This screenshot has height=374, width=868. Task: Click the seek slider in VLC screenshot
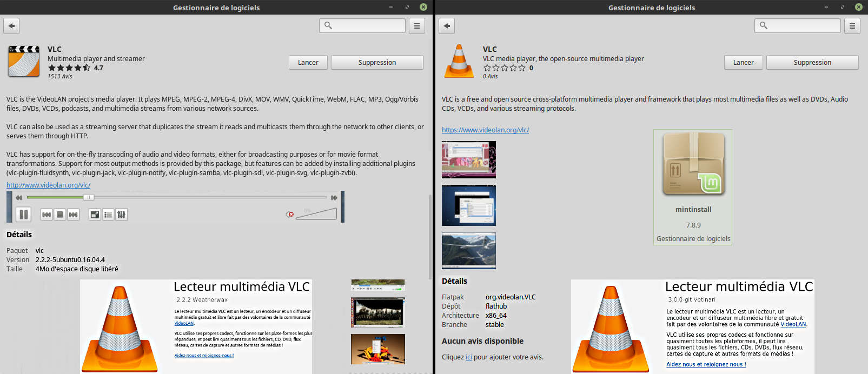pos(176,197)
